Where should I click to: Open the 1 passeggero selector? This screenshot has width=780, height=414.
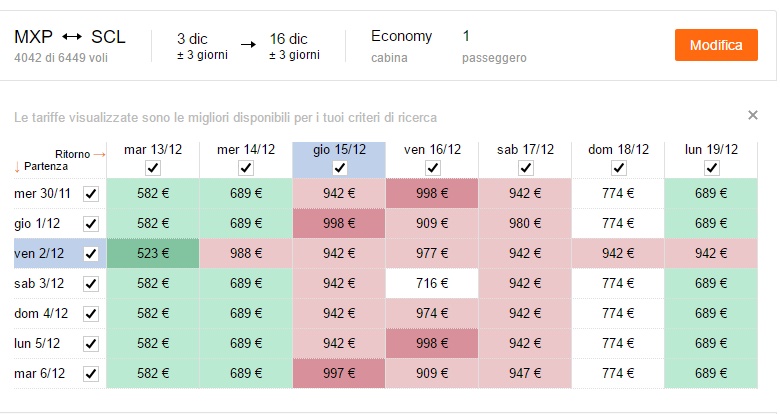coord(494,46)
